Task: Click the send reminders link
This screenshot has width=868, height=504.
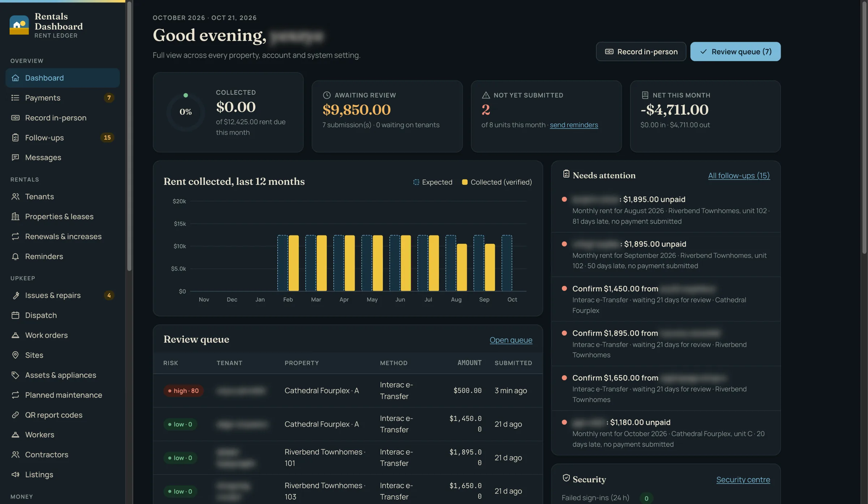Action: point(574,125)
